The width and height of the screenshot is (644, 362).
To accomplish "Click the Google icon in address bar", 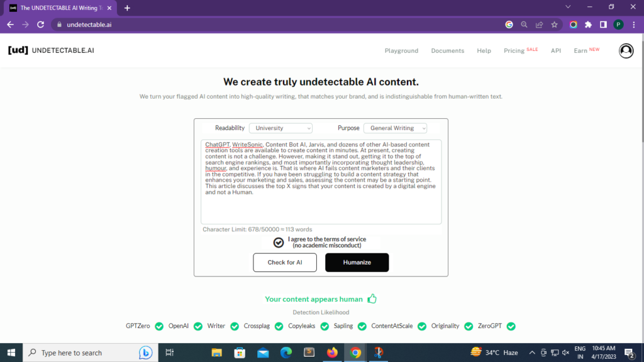I will coord(509,25).
